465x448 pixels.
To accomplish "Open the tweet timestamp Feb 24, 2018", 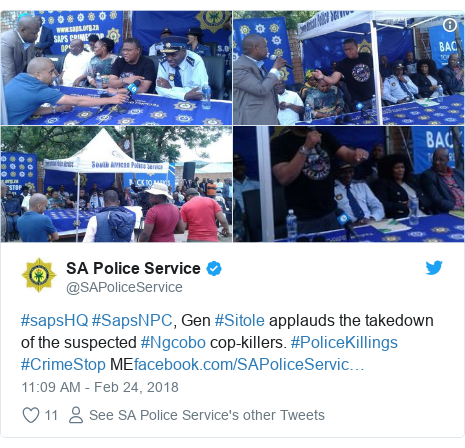I will [x=100, y=387].
